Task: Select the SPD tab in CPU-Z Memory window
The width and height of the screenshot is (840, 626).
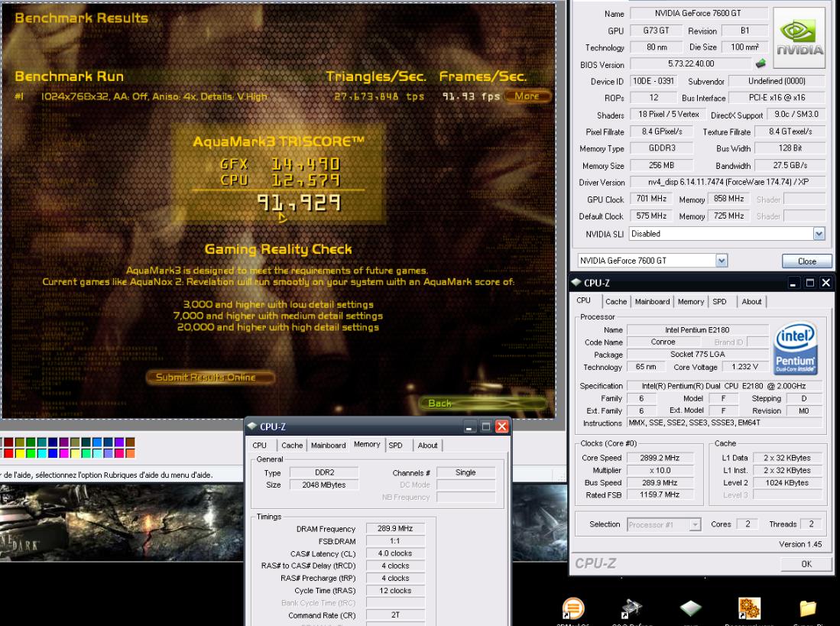Action: [395, 445]
